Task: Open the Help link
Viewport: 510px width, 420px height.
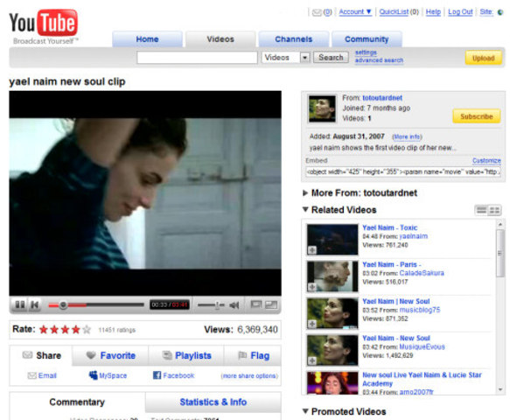Action: (433, 11)
